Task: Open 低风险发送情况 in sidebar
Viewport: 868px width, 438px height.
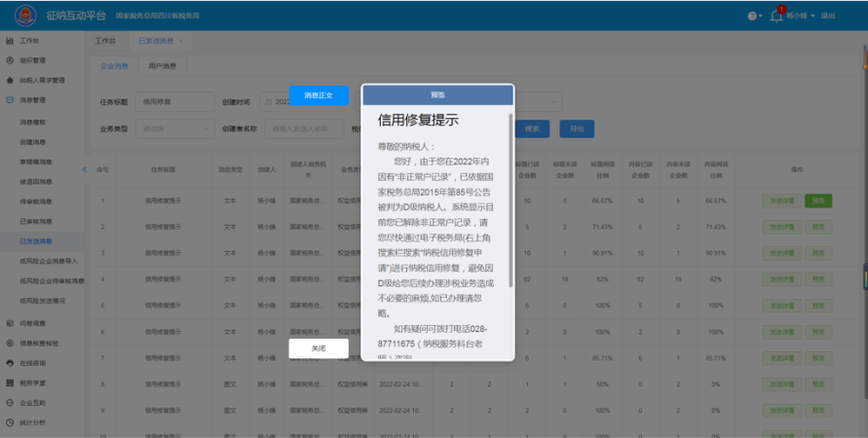Action: tap(43, 301)
